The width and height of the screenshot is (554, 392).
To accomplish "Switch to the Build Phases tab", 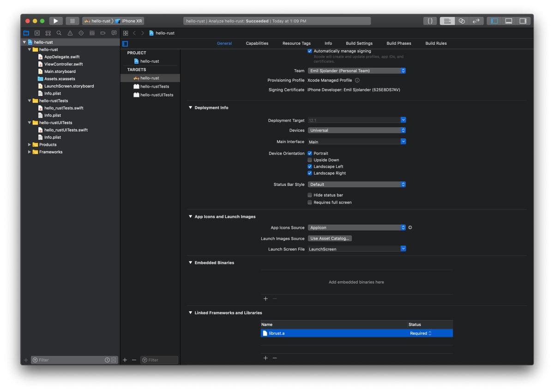I will tap(399, 43).
